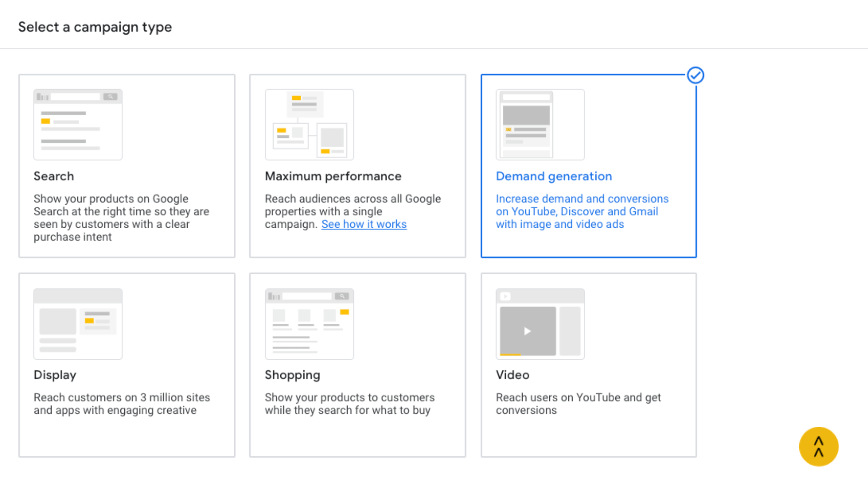Select the Maximum performance title
The image size is (868, 488).
tap(333, 176)
